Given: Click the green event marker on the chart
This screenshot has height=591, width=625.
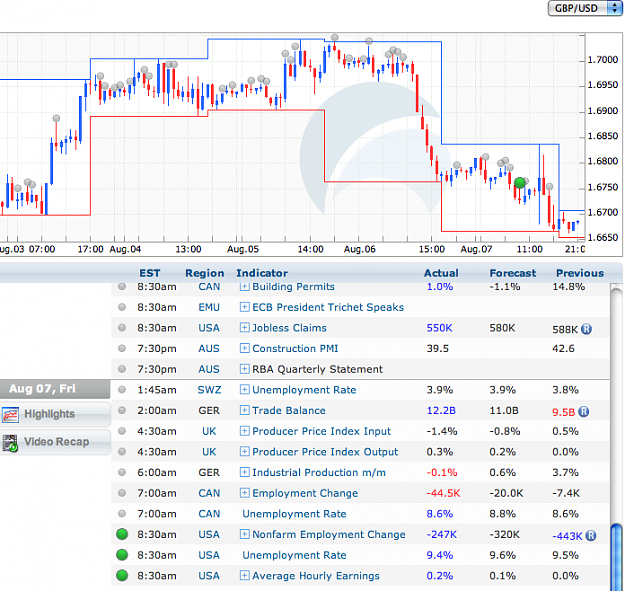Looking at the screenshot, I should tap(519, 183).
